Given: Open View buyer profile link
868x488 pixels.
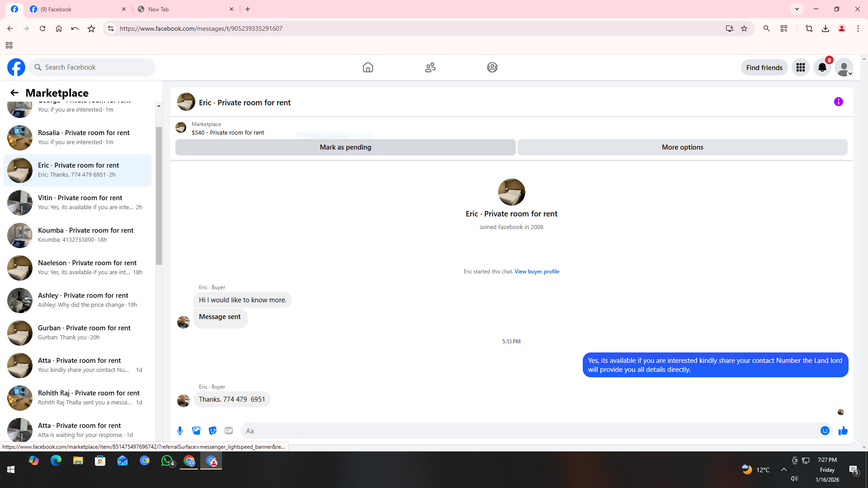Looking at the screenshot, I should (537, 272).
